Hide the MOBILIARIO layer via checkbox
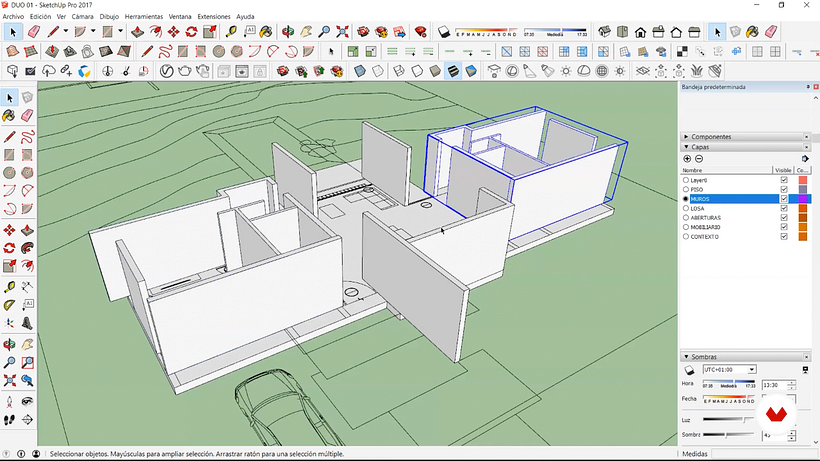 784,227
